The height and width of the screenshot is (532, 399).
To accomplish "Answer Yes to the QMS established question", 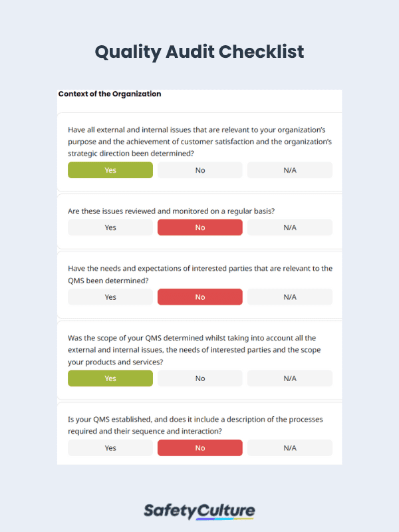I will (x=110, y=448).
